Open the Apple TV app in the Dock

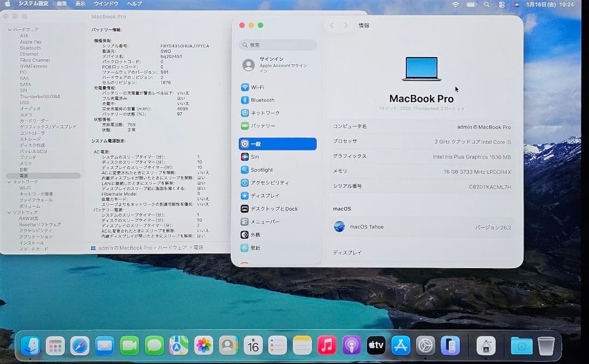[x=376, y=345]
